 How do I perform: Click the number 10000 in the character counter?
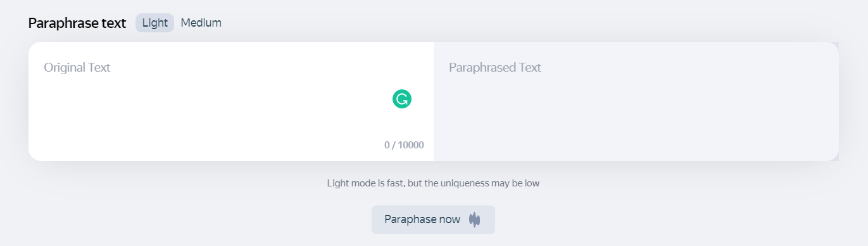[x=412, y=145]
